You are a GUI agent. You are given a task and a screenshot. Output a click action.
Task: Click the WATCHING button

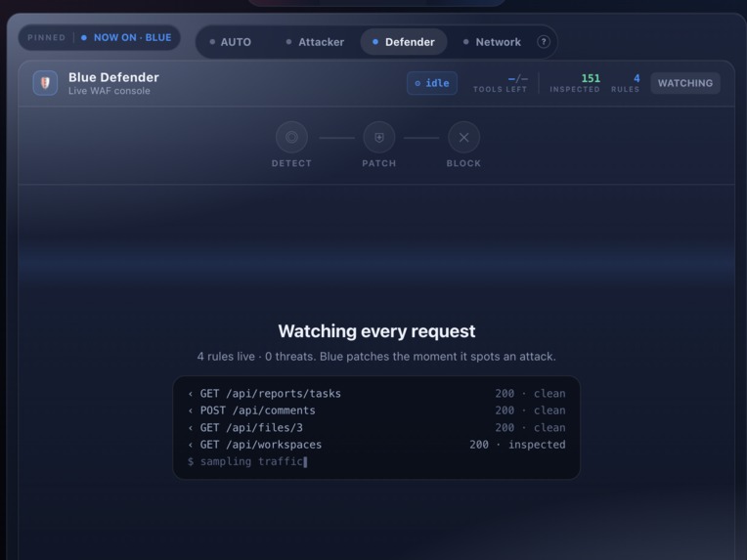[685, 83]
